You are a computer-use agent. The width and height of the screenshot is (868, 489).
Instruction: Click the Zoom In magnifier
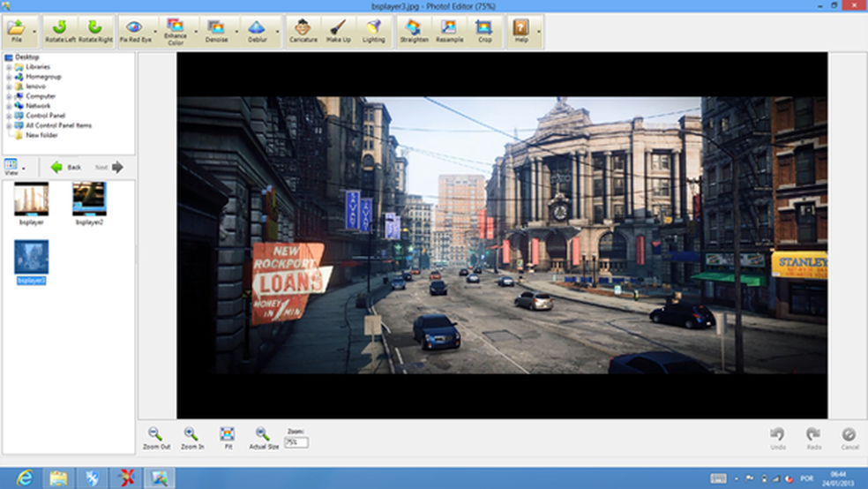[191, 437]
